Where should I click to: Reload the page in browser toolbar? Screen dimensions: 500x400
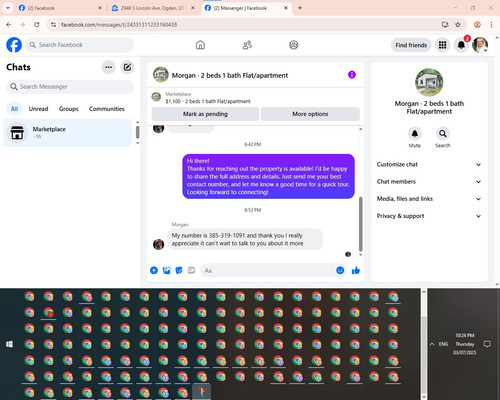pyautogui.click(x=37, y=24)
